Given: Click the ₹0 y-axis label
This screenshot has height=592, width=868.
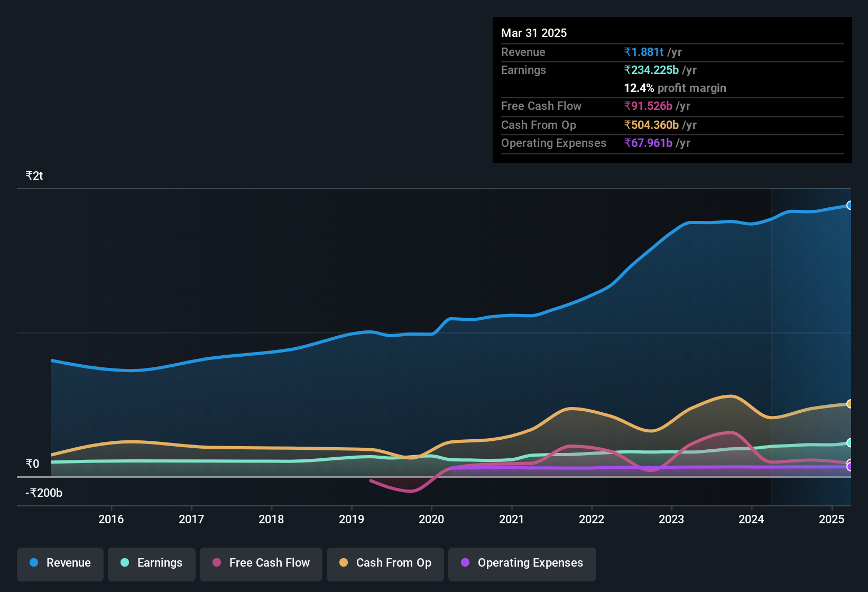Looking at the screenshot, I should coord(32,464).
